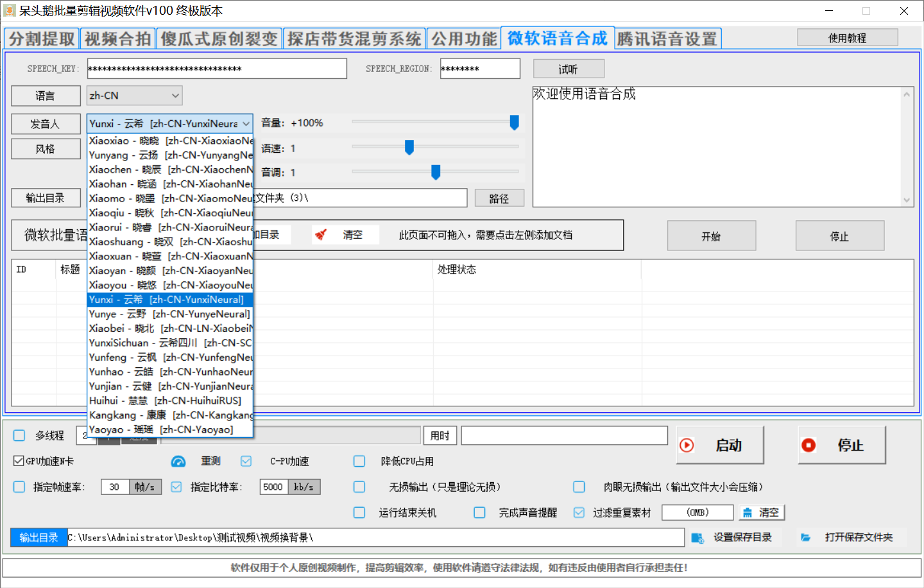Viewport: 924px width, 588px height.
Task: Select Huihui 慧慧 voice option
Action: pos(170,401)
